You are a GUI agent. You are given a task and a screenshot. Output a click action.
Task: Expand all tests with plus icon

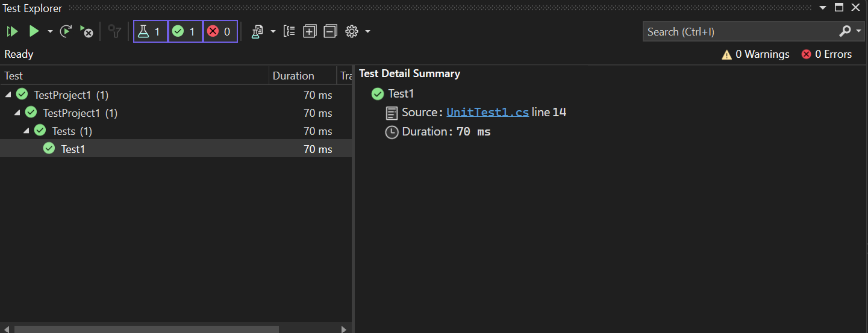point(310,31)
